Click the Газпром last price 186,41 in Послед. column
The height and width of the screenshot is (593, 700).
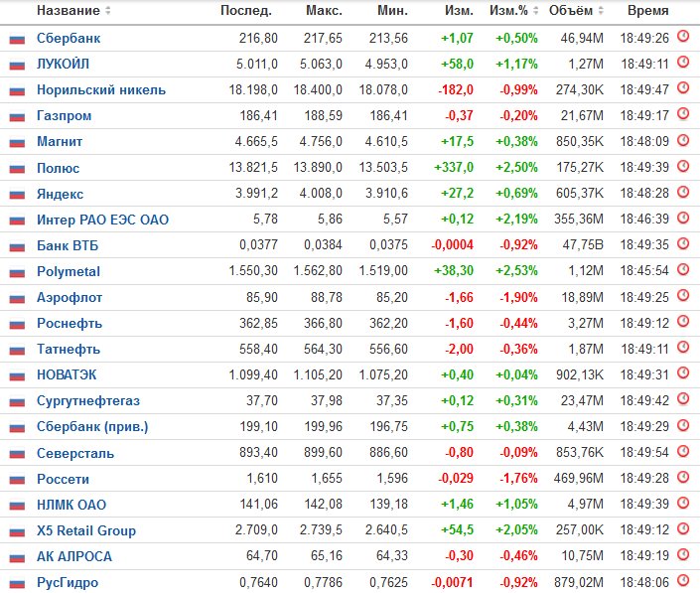pyautogui.click(x=258, y=115)
